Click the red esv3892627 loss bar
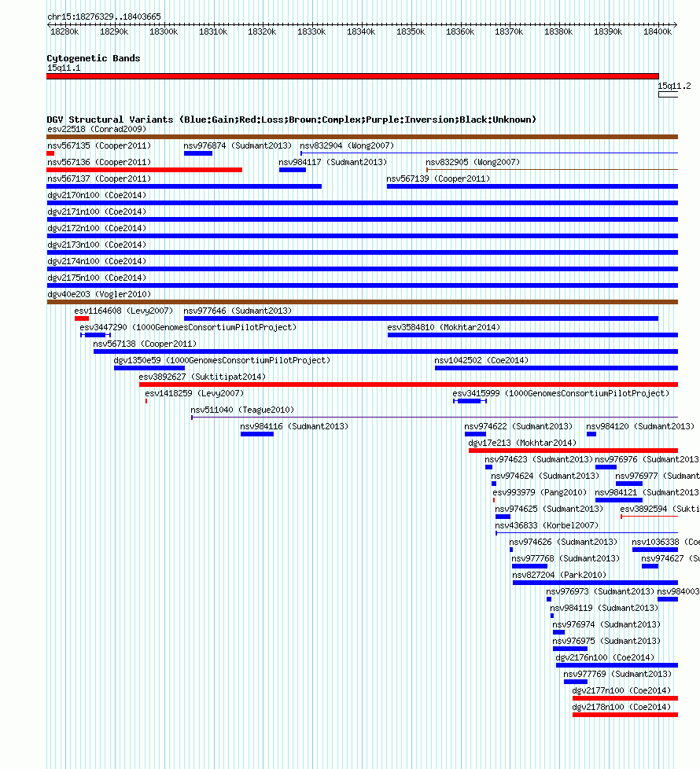Screen dimensions: 700x769 (x=409, y=384)
